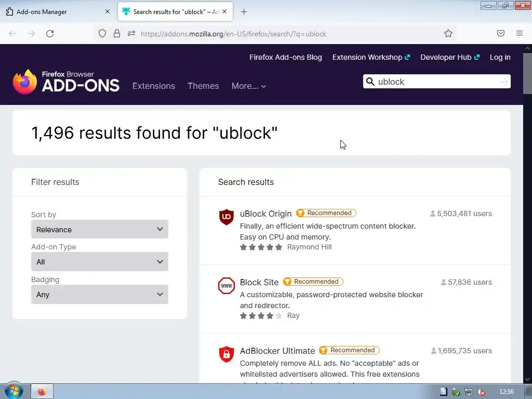Open the Themes section
Viewport: 532px width, 399px height.
[203, 86]
